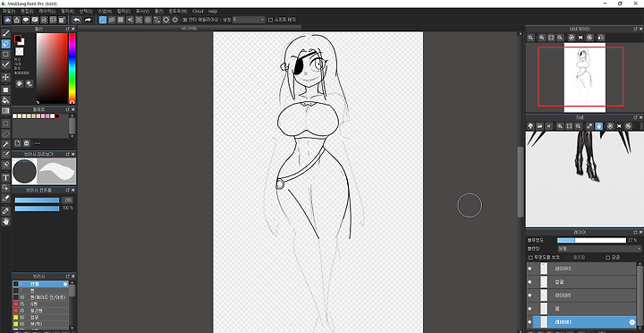Undock the Color panel with float icon
This screenshot has width=644, height=333.
pyautogui.click(x=67, y=29)
